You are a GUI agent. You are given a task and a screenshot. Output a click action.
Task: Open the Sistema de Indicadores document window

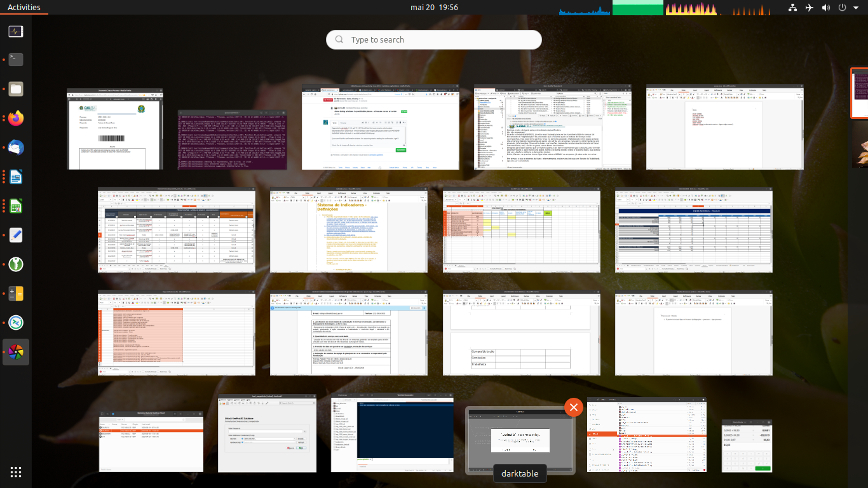point(348,230)
